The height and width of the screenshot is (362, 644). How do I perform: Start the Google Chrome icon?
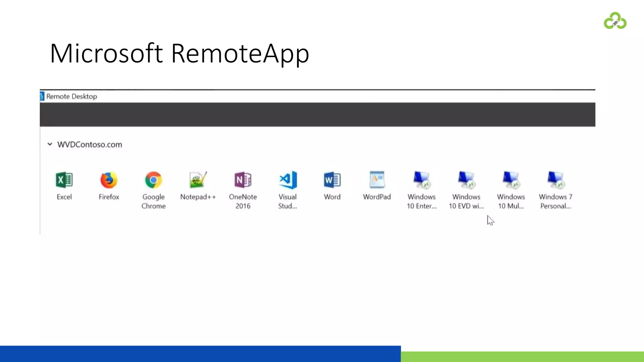(153, 180)
